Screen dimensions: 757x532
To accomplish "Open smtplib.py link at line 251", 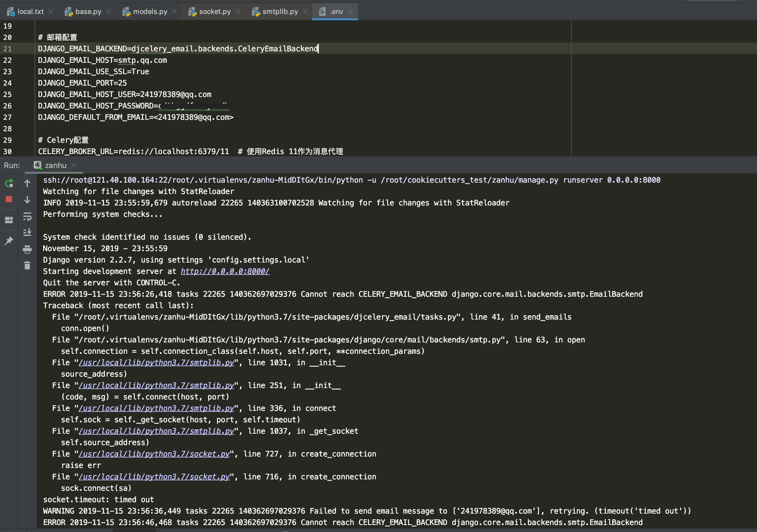I will click(x=156, y=386).
